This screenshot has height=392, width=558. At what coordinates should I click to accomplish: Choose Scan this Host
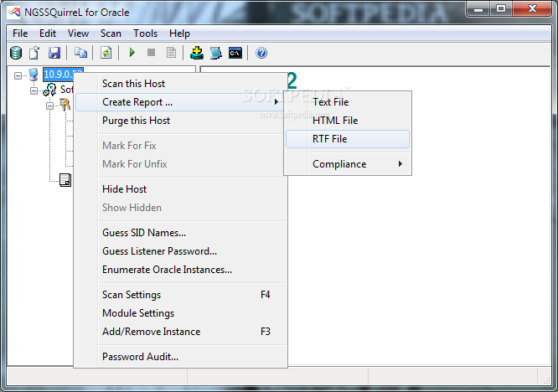tap(181, 84)
